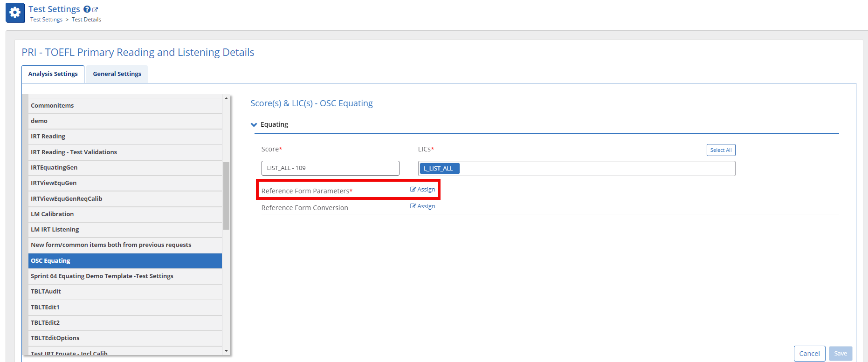Click the Test Details breadcrumb text
Viewport: 868px width, 362px height.
86,20
